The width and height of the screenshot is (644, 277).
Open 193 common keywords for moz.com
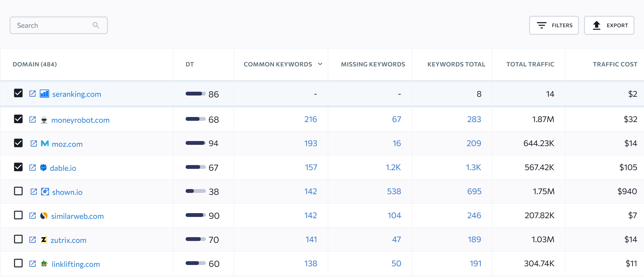311,143
